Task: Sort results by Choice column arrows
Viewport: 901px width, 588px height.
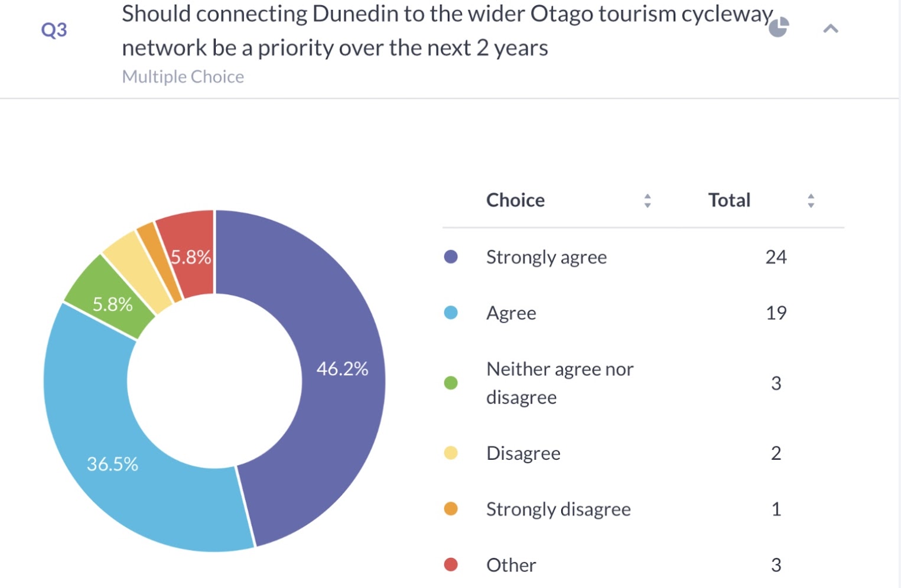Action: click(648, 201)
